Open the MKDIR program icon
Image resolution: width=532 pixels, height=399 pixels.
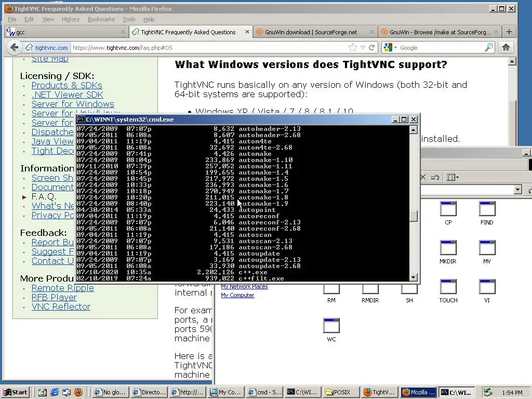coord(448,252)
